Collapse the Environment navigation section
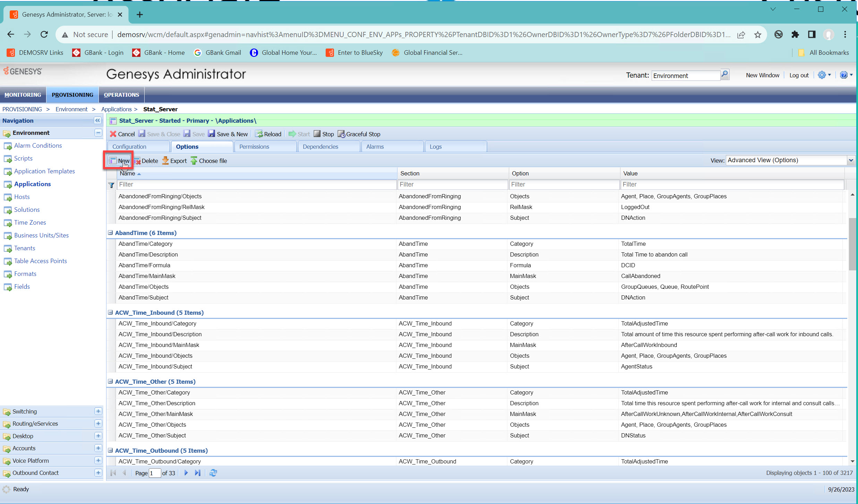Image resolution: width=858 pixels, height=504 pixels. click(x=98, y=133)
